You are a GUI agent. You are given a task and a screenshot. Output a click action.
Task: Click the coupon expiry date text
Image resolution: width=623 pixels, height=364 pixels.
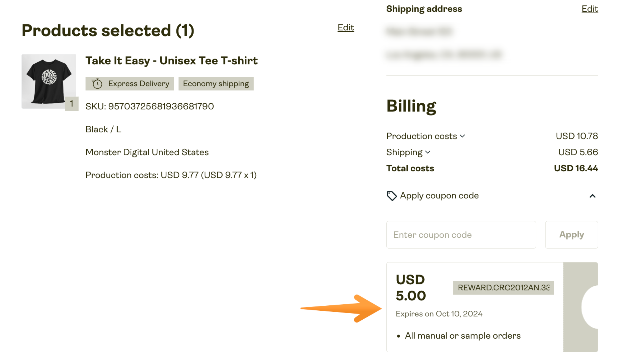click(x=439, y=314)
